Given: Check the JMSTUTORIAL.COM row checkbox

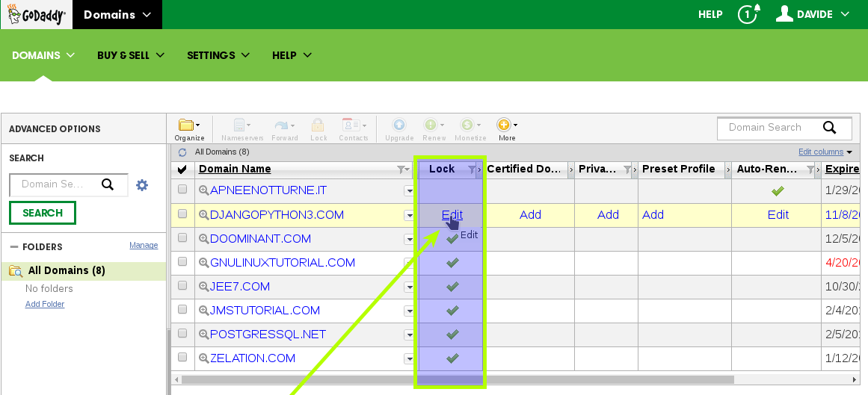Looking at the screenshot, I should pos(182,309).
